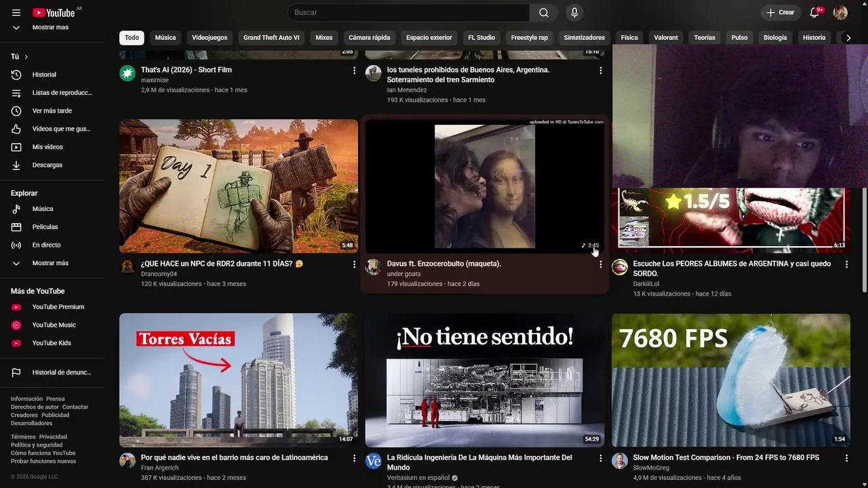Open the ¡No tiene sentido! thumbnail
This screenshot has width=868, height=488.
point(485,380)
